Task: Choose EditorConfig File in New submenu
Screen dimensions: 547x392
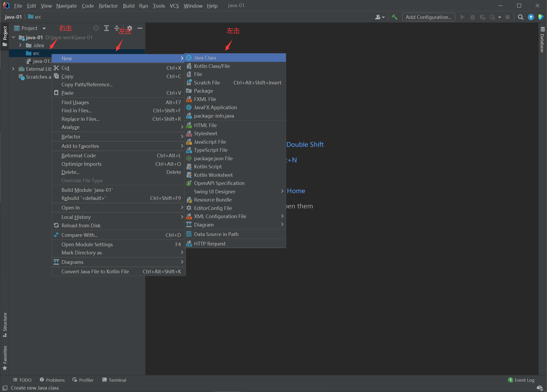Action: (235, 208)
